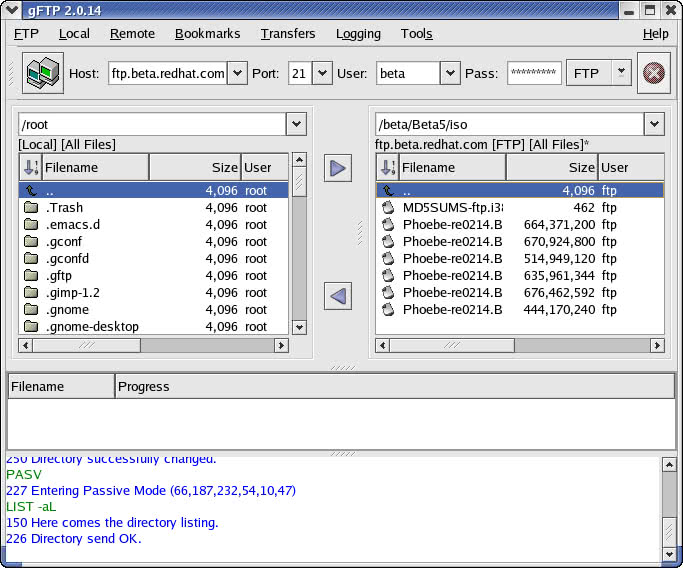683x568 pixels.
Task: Select the .emacs.d folder
Action: pyautogui.click(x=154, y=224)
